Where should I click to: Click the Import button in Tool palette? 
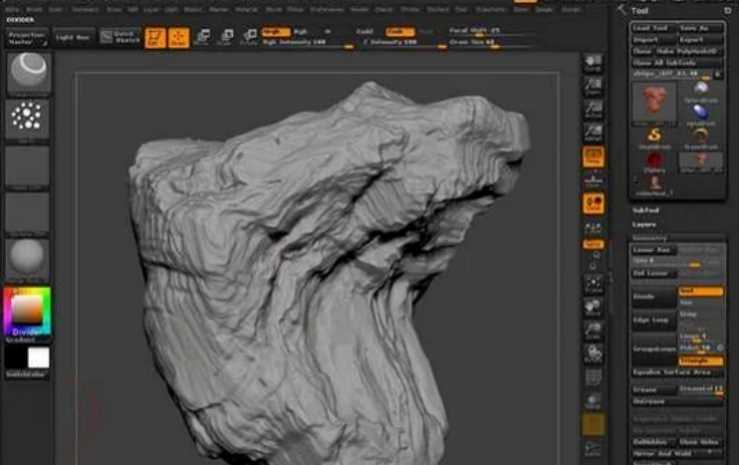(x=653, y=40)
